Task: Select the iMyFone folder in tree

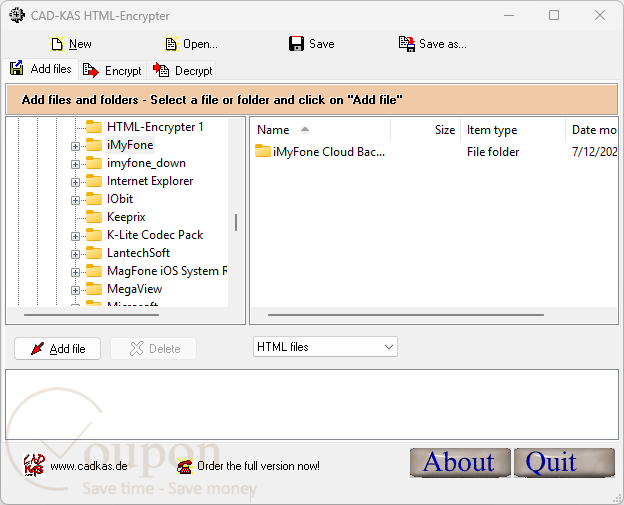Action: coord(130,145)
